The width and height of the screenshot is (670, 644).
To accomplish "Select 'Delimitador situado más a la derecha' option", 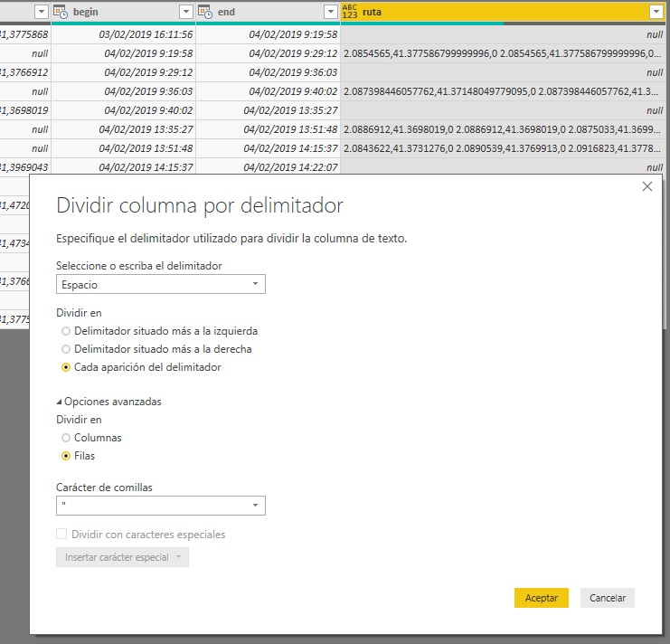I will tap(66, 349).
